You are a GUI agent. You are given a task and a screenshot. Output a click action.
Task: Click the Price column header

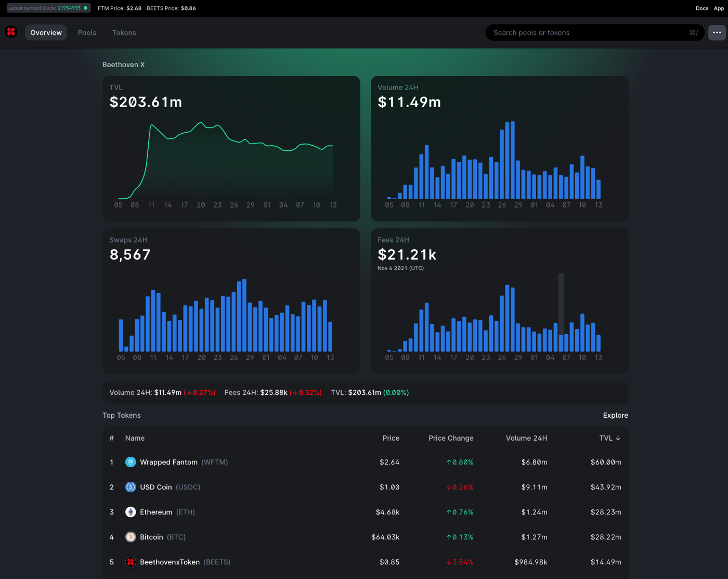coord(391,438)
